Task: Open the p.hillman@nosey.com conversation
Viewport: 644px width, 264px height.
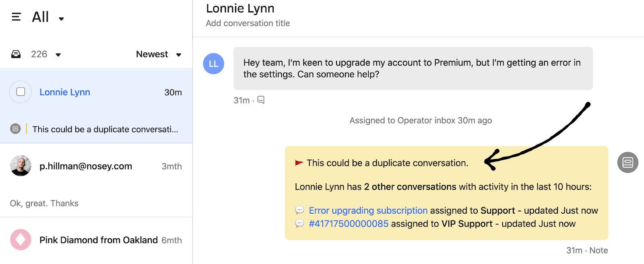Action: (86, 166)
